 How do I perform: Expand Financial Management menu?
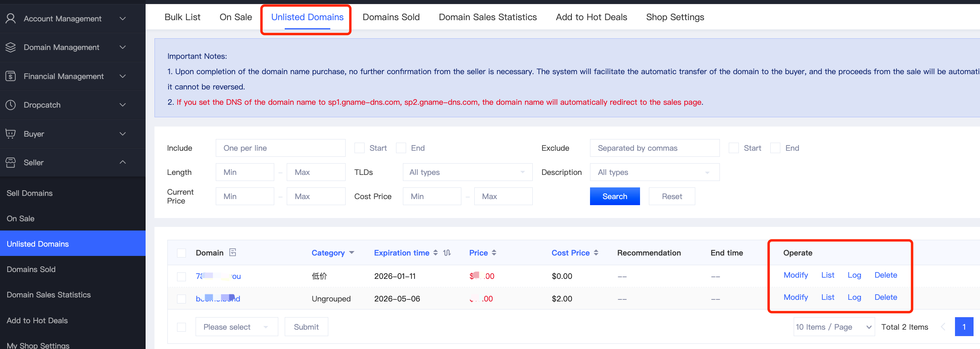click(123, 76)
